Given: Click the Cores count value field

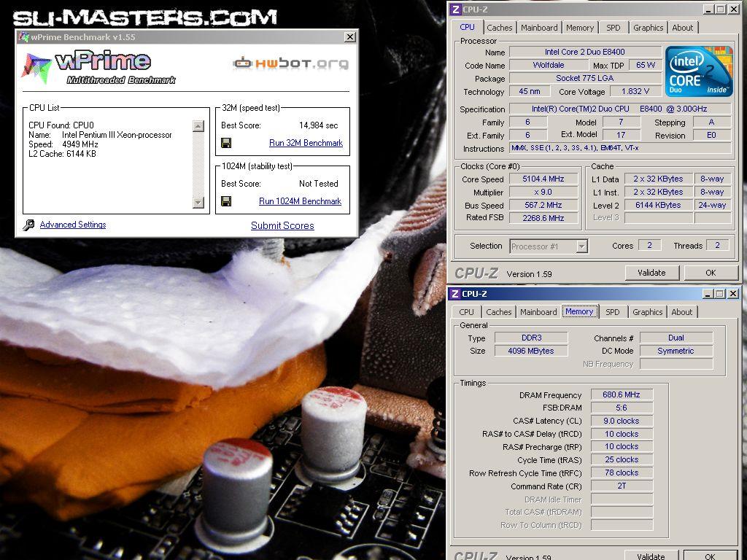Looking at the screenshot, I should tap(649, 245).
